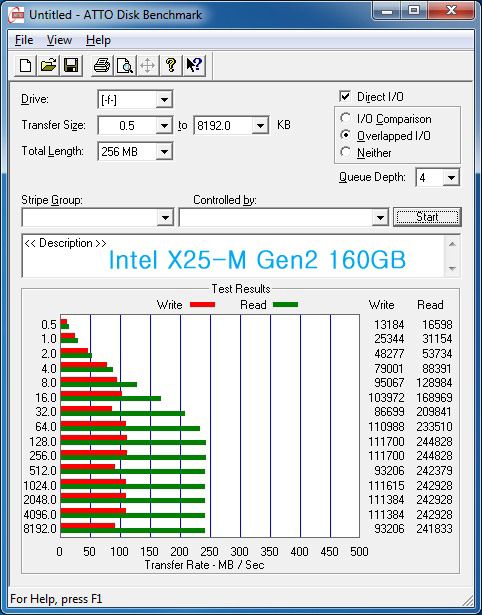This screenshot has width=482, height=615.
Task: Open Print Preview toolbar icon
Action: pyautogui.click(x=125, y=65)
